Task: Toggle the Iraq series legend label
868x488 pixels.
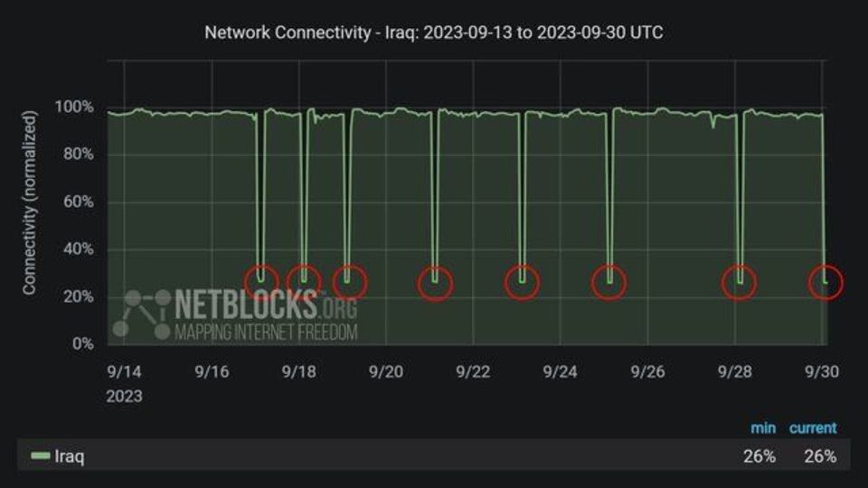Action: coord(70,455)
